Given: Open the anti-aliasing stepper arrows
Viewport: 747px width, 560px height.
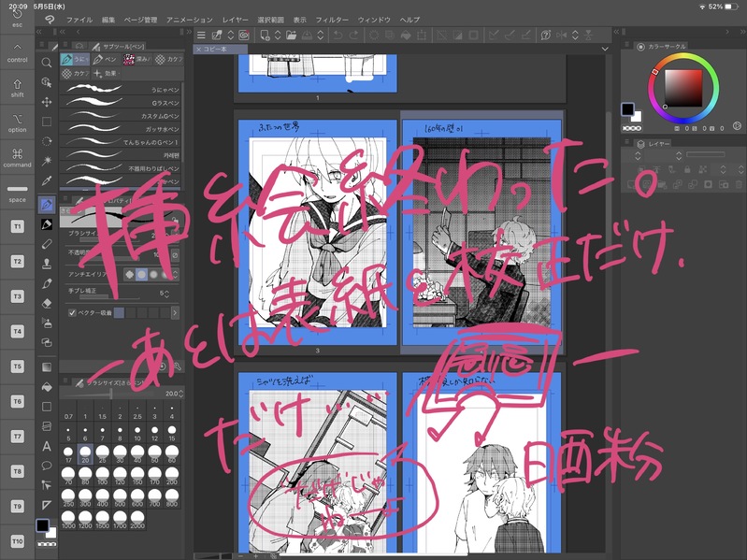Looking at the screenshot, I should click(176, 274).
